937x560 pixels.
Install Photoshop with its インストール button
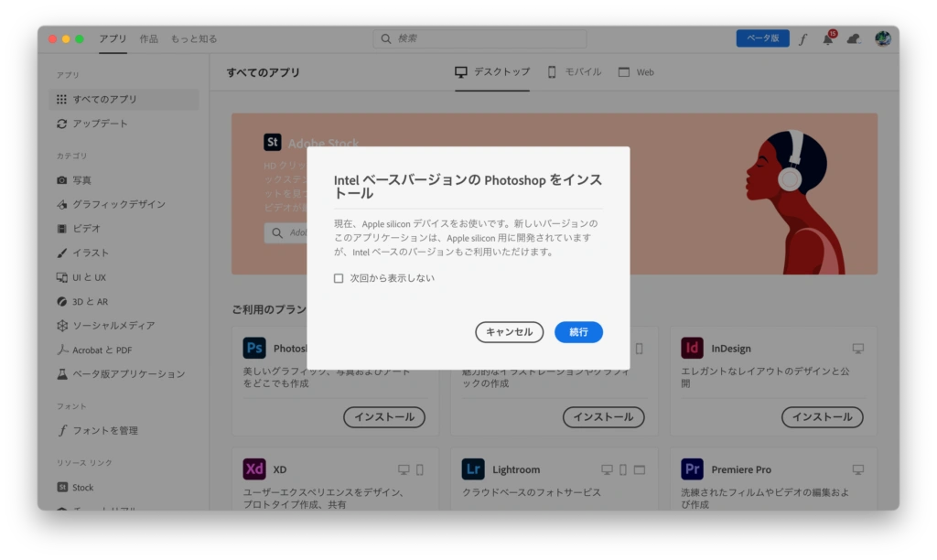click(384, 417)
